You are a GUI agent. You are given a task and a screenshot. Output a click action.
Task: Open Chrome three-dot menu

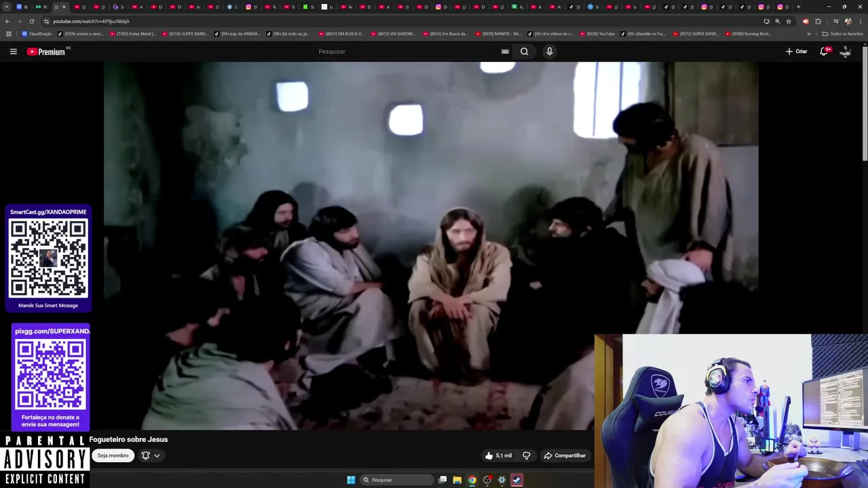(x=859, y=21)
